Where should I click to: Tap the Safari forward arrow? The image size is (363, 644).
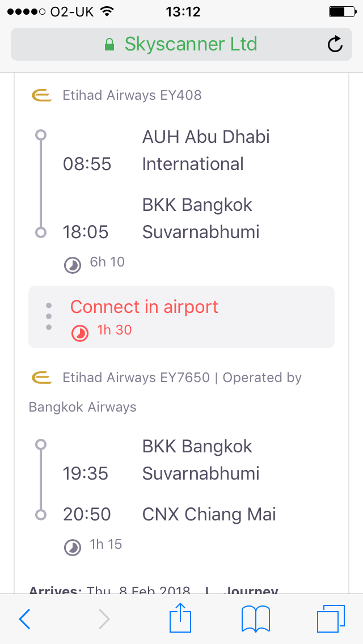coord(104,619)
